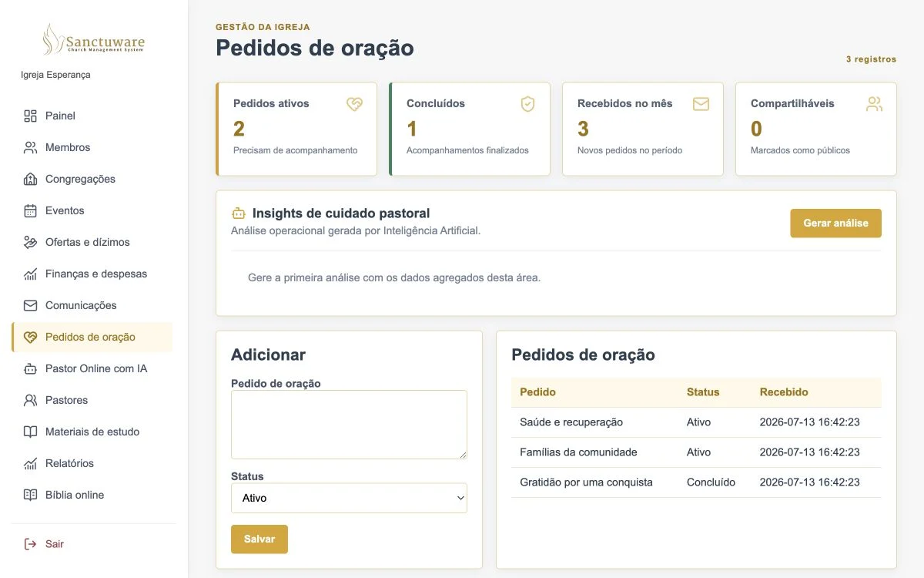Click the Finanças e despesas chart icon
This screenshot has width=924, height=578.
tap(30, 274)
